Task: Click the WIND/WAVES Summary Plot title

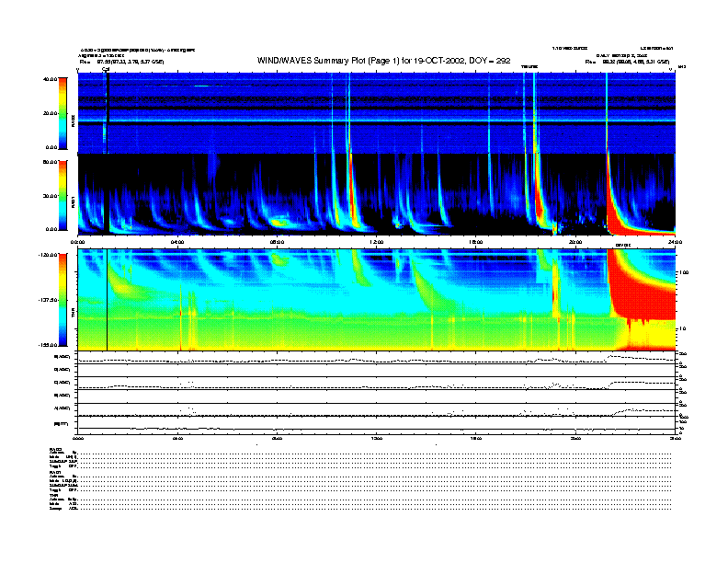Action: coord(383,61)
